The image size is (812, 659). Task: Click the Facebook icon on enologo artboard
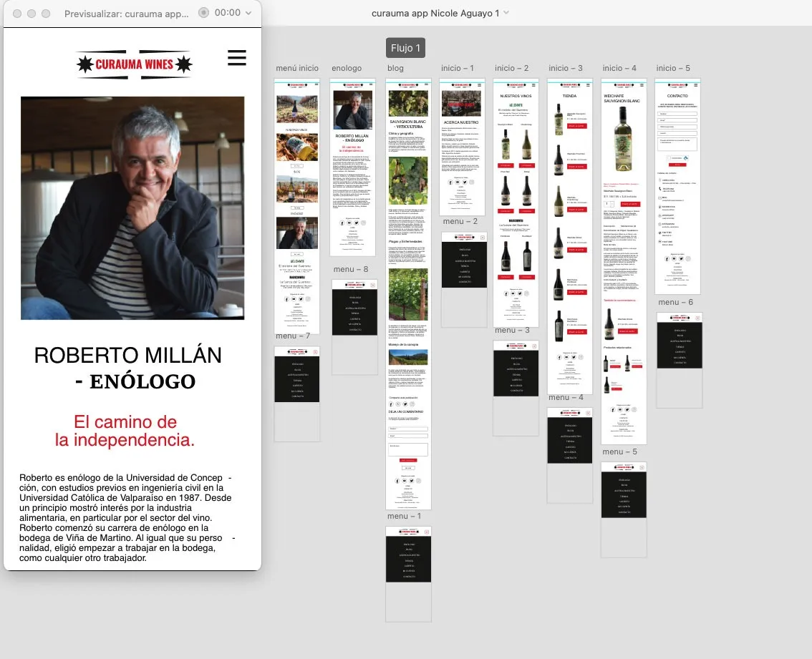341,223
